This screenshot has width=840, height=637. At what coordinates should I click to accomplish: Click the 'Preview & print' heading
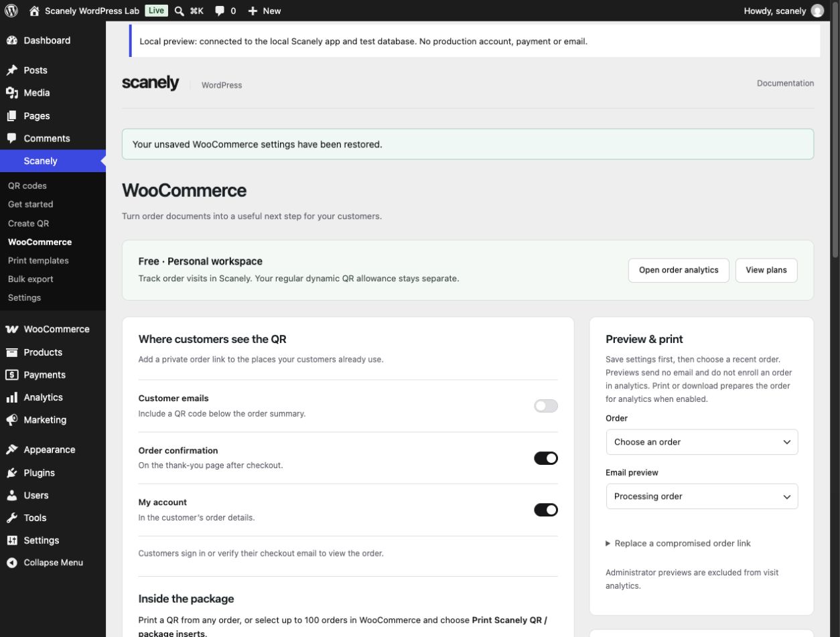tap(644, 339)
